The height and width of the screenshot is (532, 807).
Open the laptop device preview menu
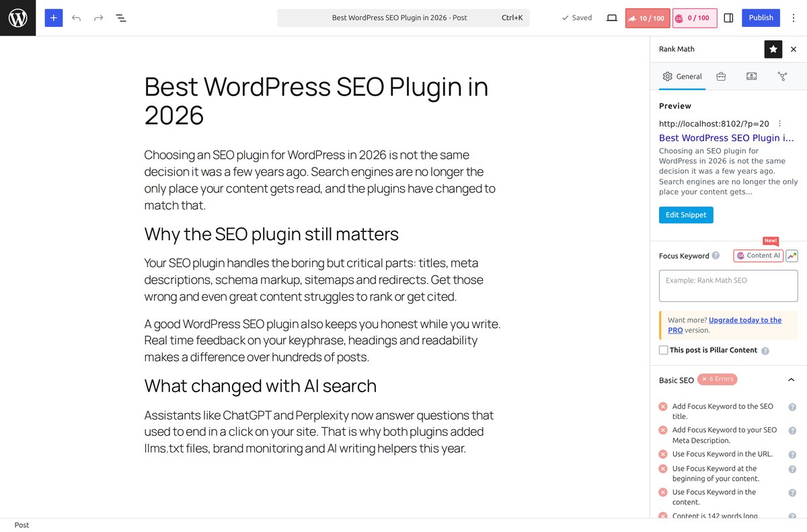pyautogui.click(x=612, y=18)
